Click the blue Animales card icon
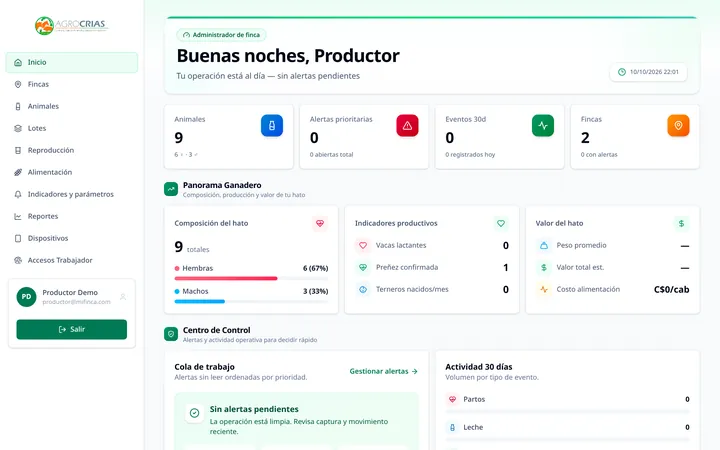This screenshot has width=720, height=450. 272,126
